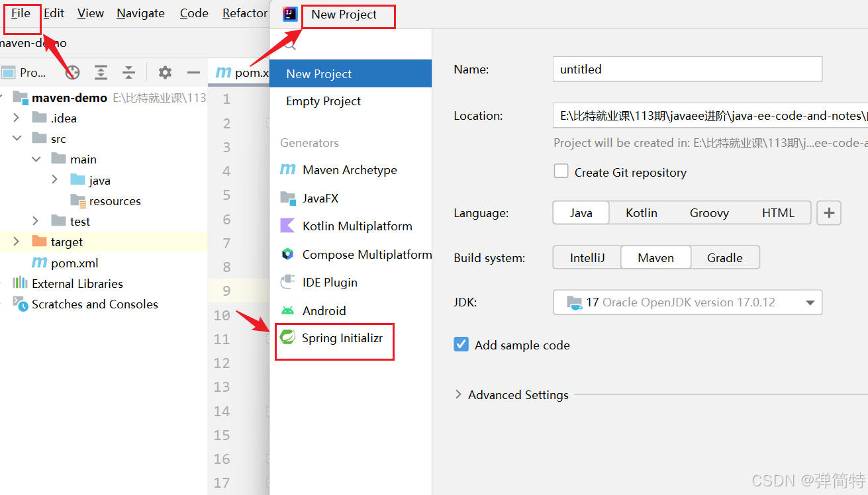
Task: Select Scratches and Consoles node
Action: (x=95, y=304)
